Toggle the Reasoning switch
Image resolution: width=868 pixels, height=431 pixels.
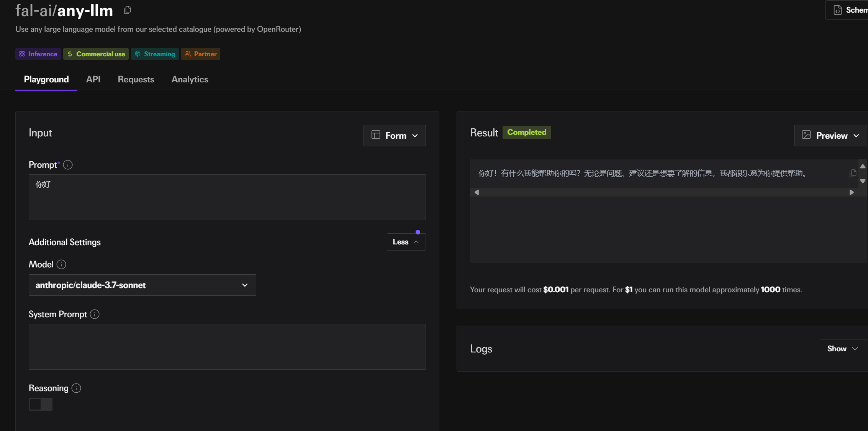pyautogui.click(x=41, y=404)
